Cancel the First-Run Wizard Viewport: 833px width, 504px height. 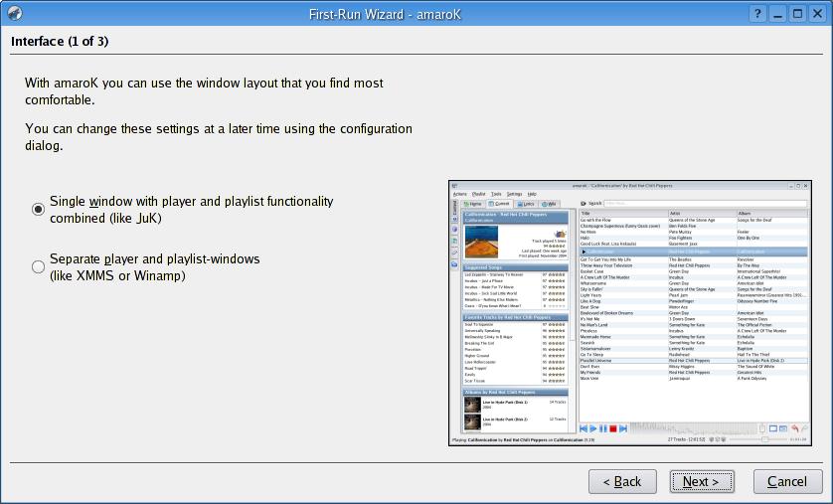[787, 481]
